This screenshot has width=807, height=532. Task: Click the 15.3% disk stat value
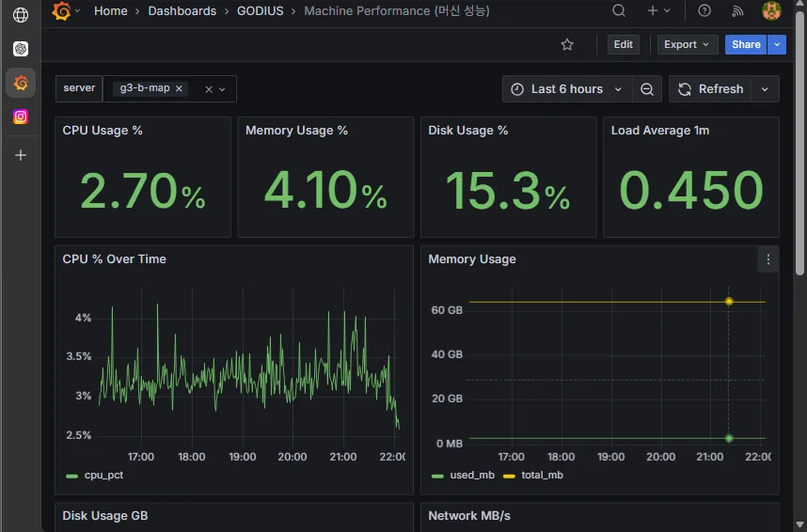click(x=508, y=192)
